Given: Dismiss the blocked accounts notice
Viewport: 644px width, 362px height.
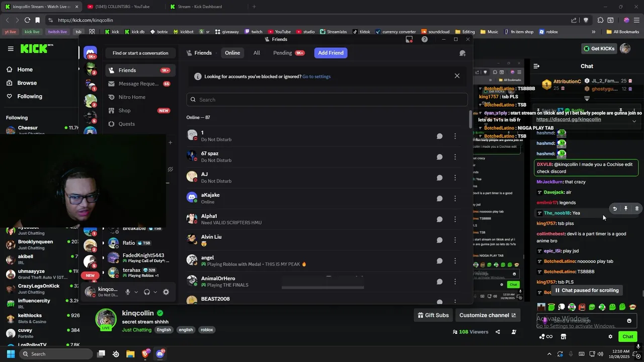Looking at the screenshot, I should click(457, 76).
